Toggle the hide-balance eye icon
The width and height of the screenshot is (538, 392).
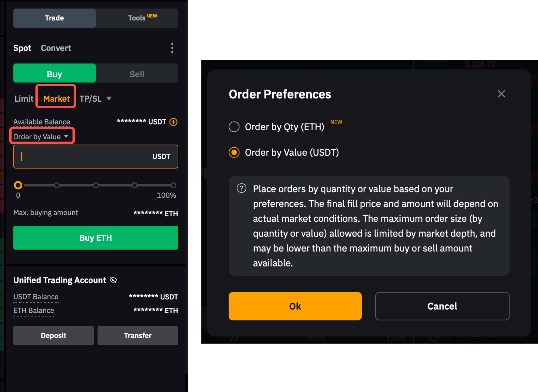tap(113, 280)
